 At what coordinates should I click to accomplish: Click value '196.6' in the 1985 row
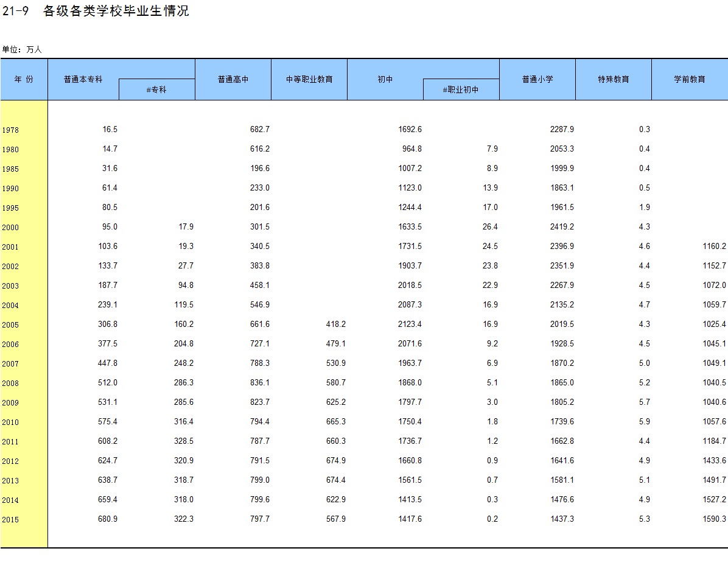click(x=259, y=169)
